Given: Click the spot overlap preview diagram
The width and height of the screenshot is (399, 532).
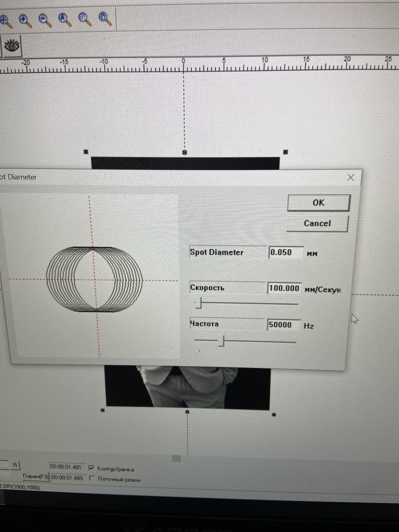Looking at the screenshot, I should coord(94,279).
